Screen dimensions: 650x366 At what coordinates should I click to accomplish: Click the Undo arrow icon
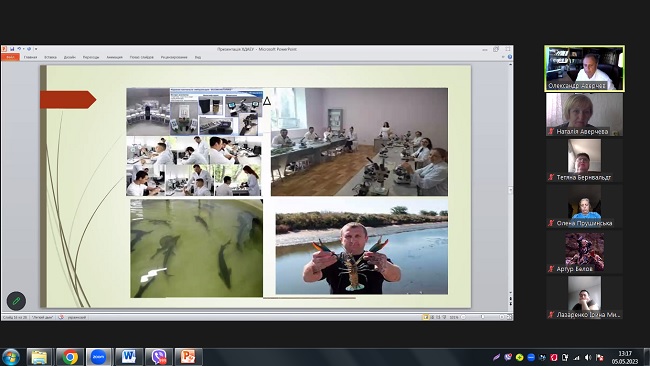tap(19, 49)
